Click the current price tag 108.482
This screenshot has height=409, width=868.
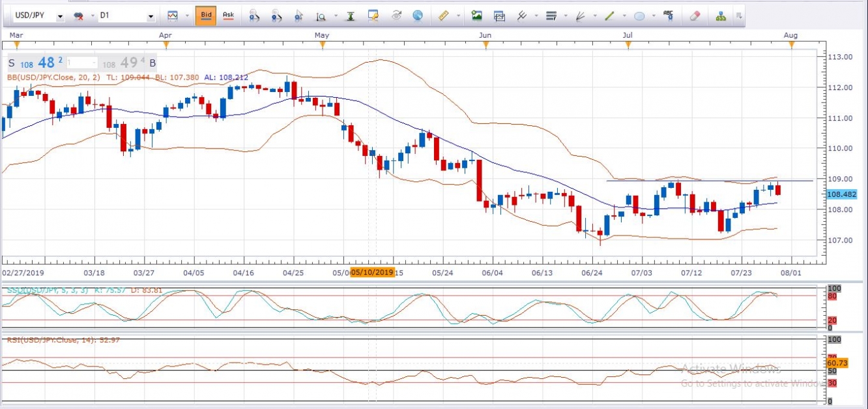(x=841, y=194)
